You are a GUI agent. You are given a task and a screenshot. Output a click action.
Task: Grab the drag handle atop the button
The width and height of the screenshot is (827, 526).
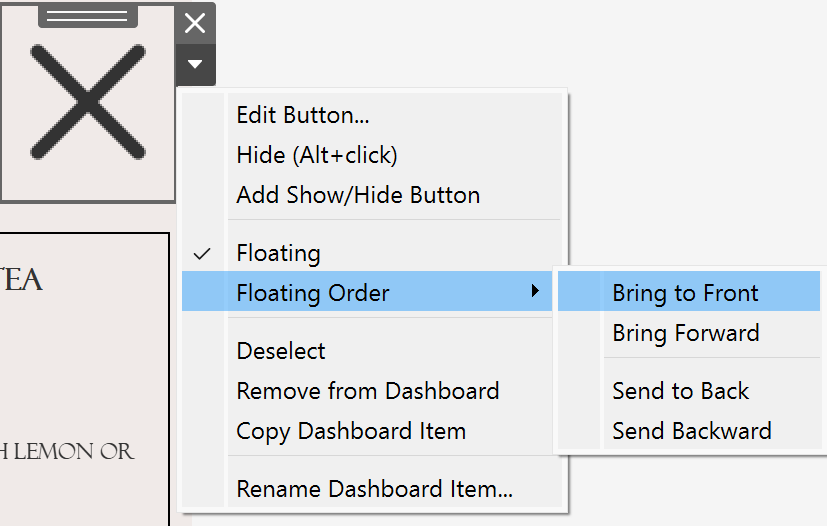[87, 16]
